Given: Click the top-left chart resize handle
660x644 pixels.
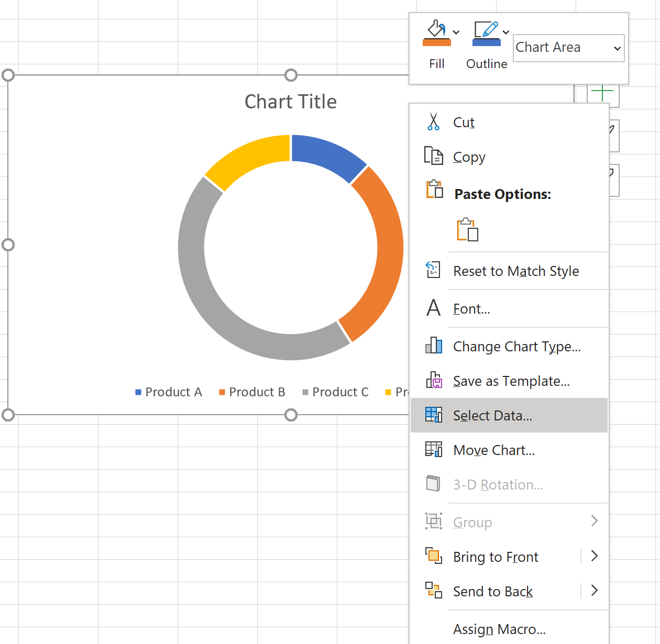Looking at the screenshot, I should pos(8,75).
